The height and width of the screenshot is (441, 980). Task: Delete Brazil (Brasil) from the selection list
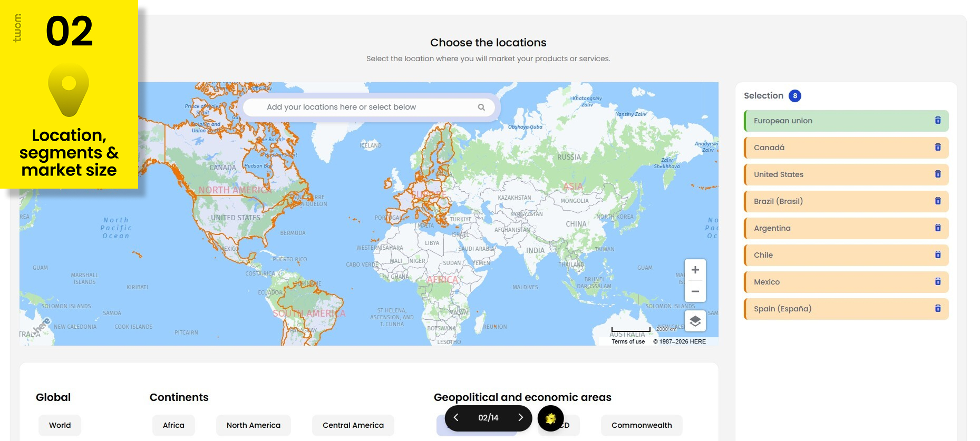937,201
